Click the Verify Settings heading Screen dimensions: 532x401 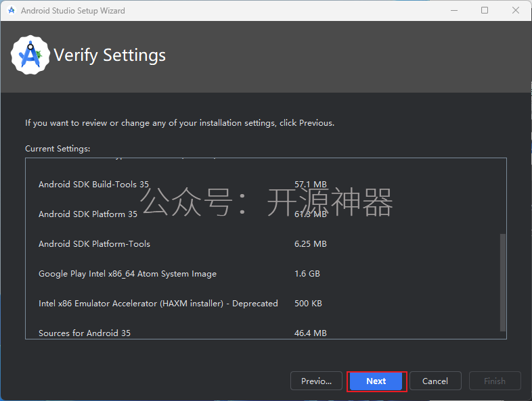pos(110,55)
